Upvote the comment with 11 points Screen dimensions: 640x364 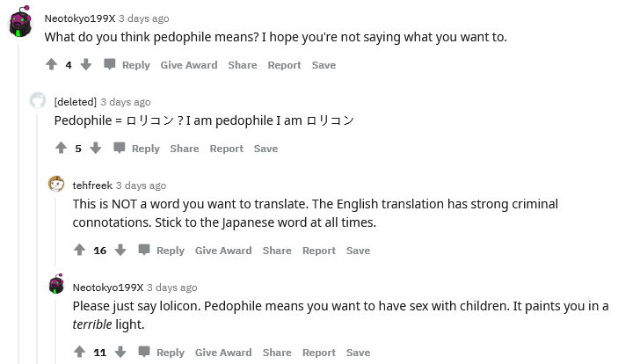pyautogui.click(x=80, y=352)
